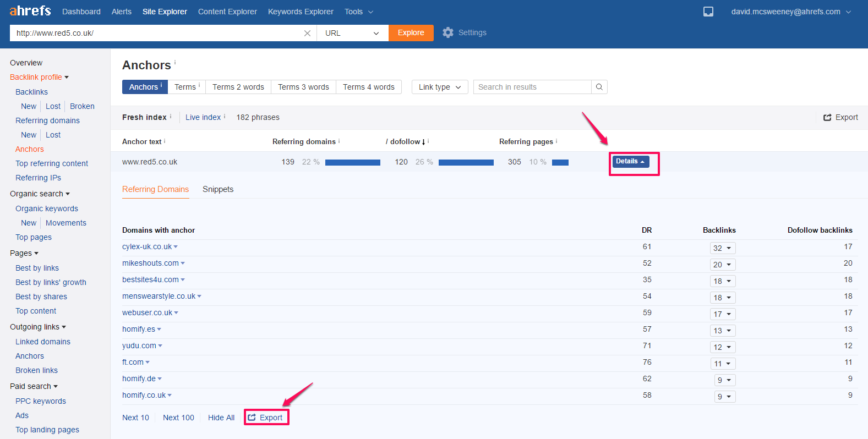
Task: Collapse the Details button for www.red5.co.uk
Action: (631, 161)
